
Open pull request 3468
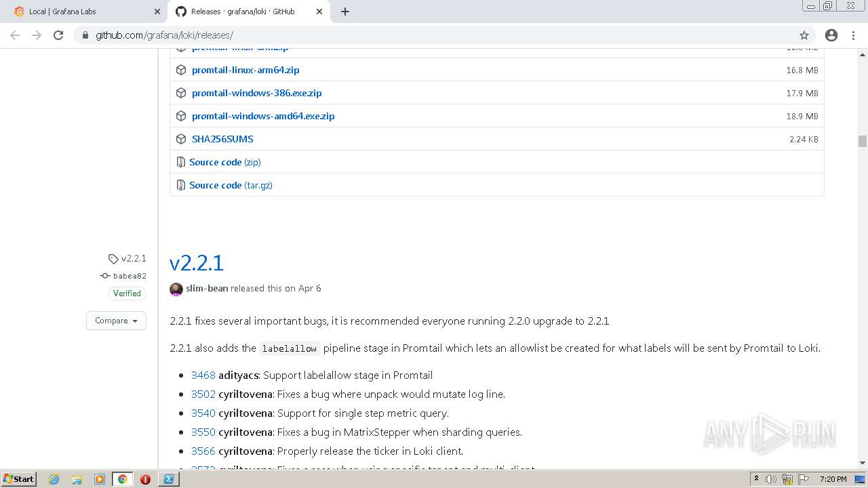203,375
